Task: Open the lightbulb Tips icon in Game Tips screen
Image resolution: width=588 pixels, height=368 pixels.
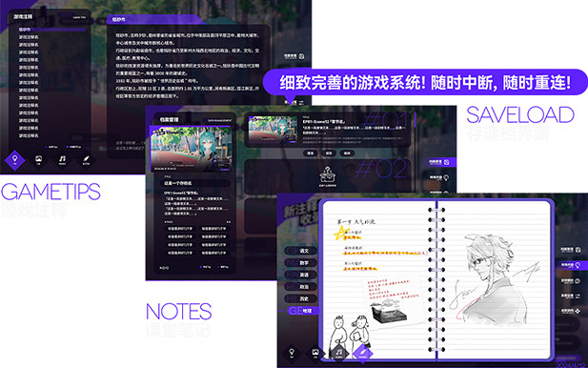Action: [14, 160]
